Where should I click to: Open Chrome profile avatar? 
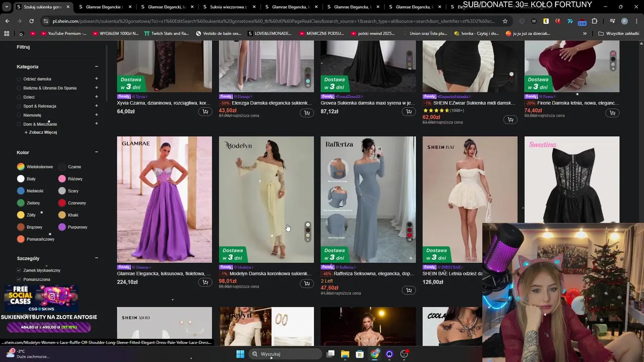coord(624,21)
